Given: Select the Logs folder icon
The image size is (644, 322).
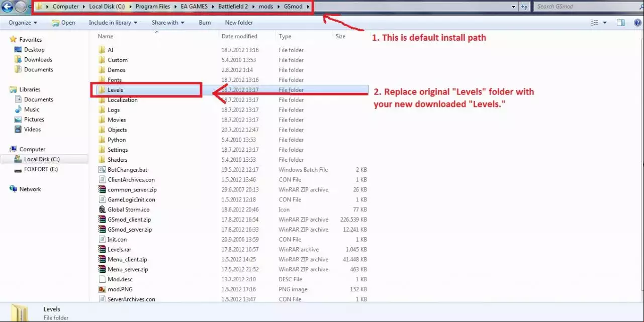Looking at the screenshot, I should (102, 110).
